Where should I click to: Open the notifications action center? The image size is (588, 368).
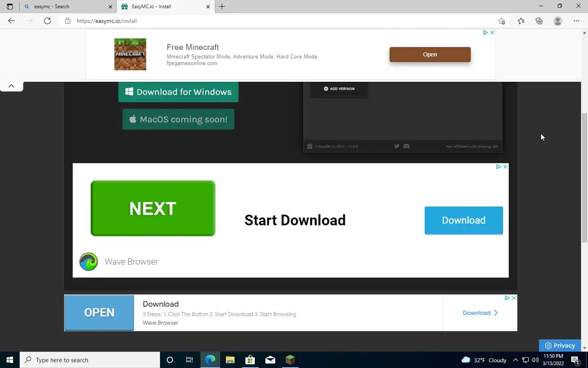tap(575, 360)
